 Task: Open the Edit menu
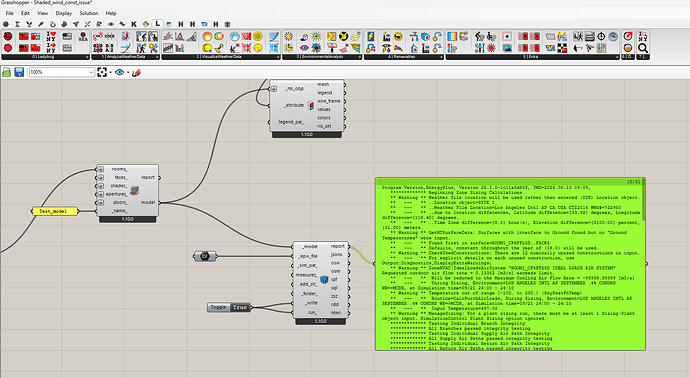(x=26, y=13)
